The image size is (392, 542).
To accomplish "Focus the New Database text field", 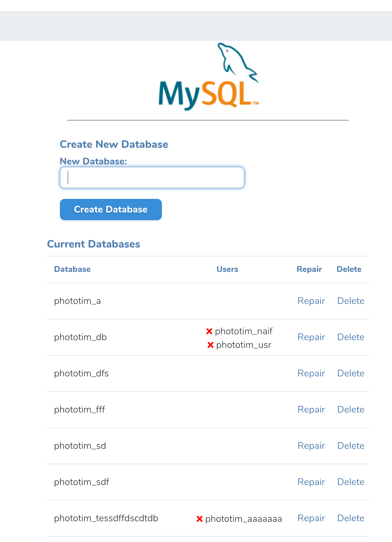I will pyautogui.click(x=152, y=178).
